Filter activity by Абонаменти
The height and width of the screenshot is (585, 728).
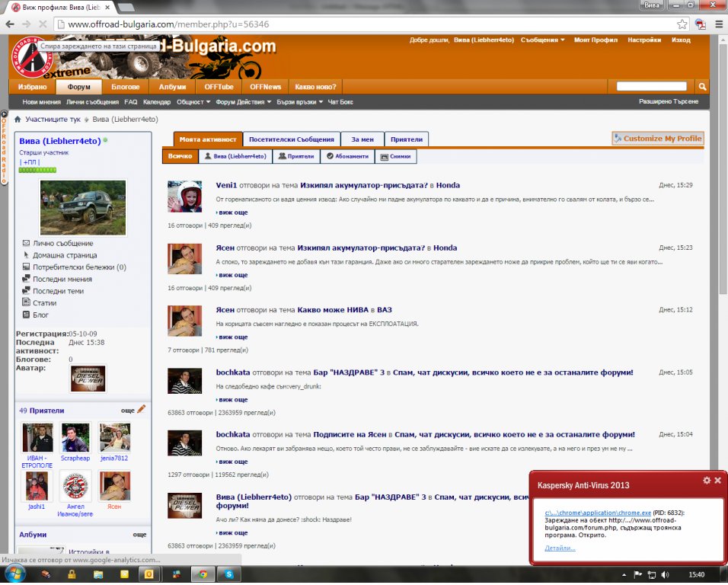click(347, 156)
